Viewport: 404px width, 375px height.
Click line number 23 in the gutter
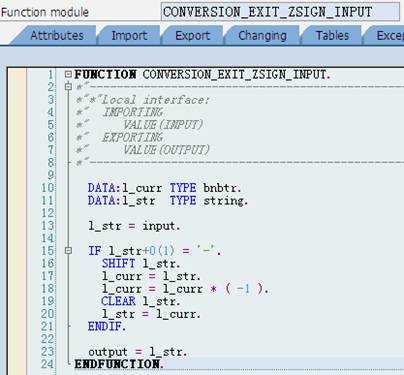tap(47, 351)
